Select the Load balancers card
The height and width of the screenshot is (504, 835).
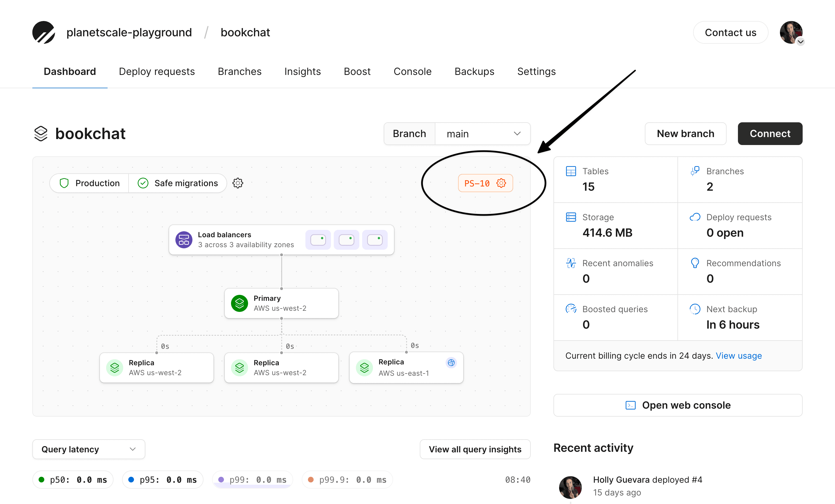281,240
